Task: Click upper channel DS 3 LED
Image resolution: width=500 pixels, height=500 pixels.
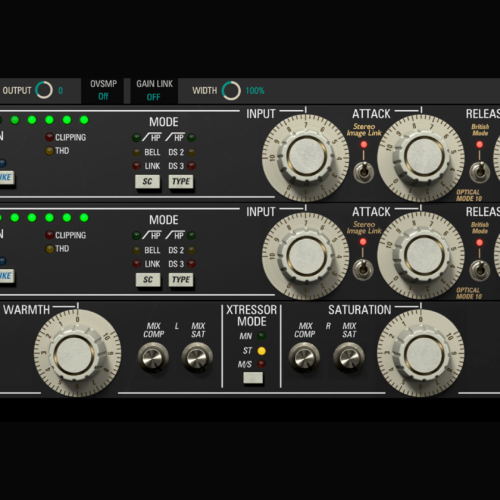Action: [x=191, y=166]
